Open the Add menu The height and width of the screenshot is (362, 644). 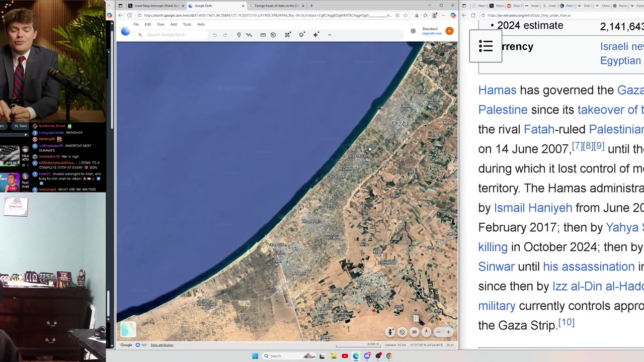coord(174,24)
